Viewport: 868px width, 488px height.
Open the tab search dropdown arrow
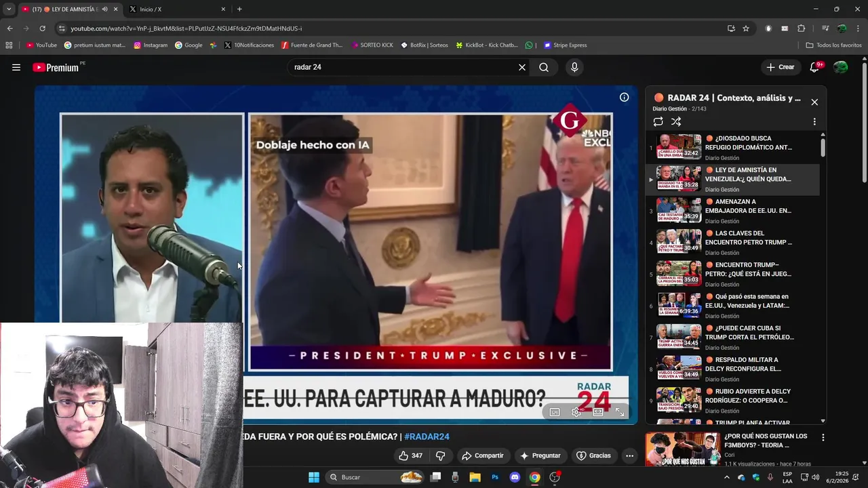[x=8, y=9]
